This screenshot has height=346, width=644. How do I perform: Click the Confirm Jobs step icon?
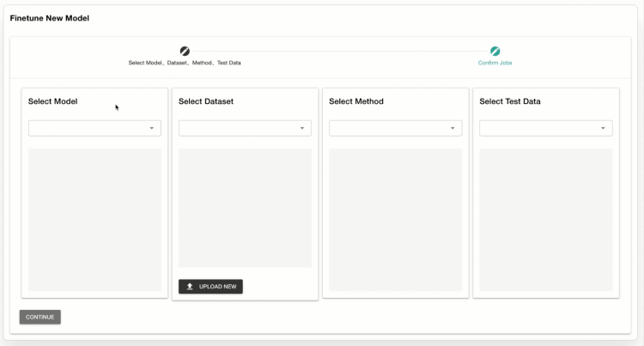pyautogui.click(x=495, y=51)
